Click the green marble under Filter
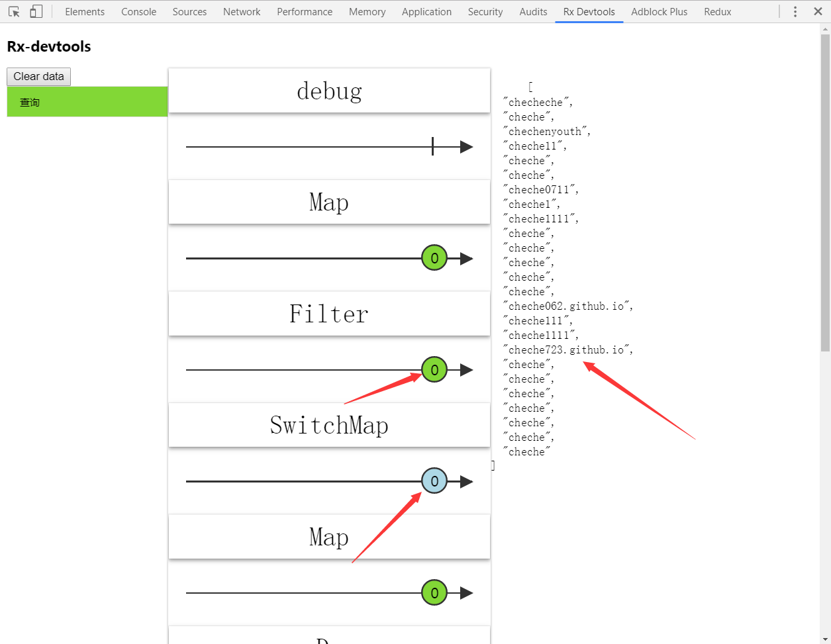 click(434, 370)
